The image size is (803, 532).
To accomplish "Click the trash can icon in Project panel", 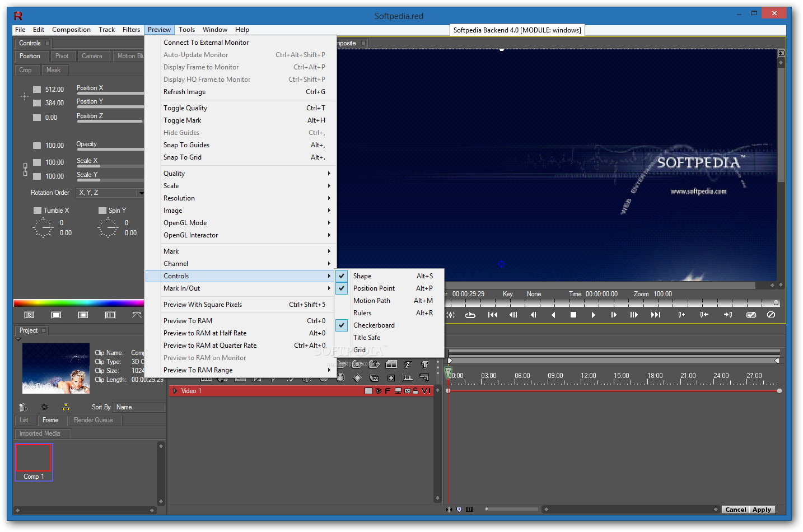I will pyautogui.click(x=23, y=407).
